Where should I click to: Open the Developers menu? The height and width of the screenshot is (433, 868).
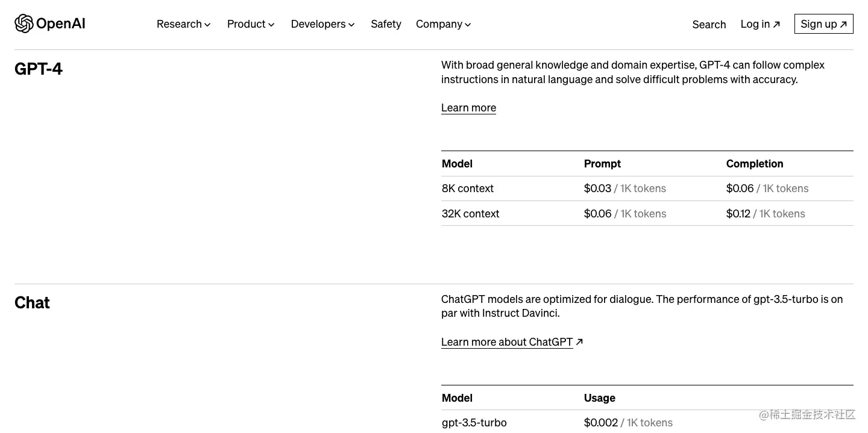(x=323, y=24)
